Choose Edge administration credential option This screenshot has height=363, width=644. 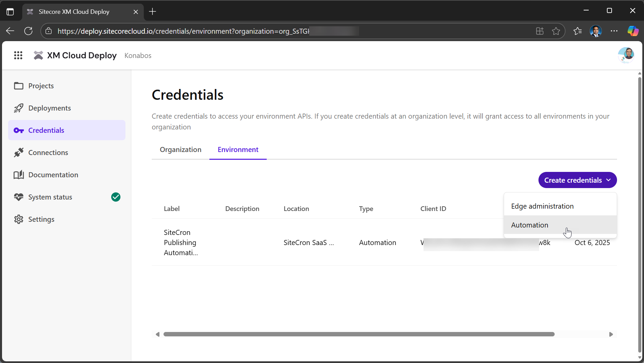[x=542, y=206]
